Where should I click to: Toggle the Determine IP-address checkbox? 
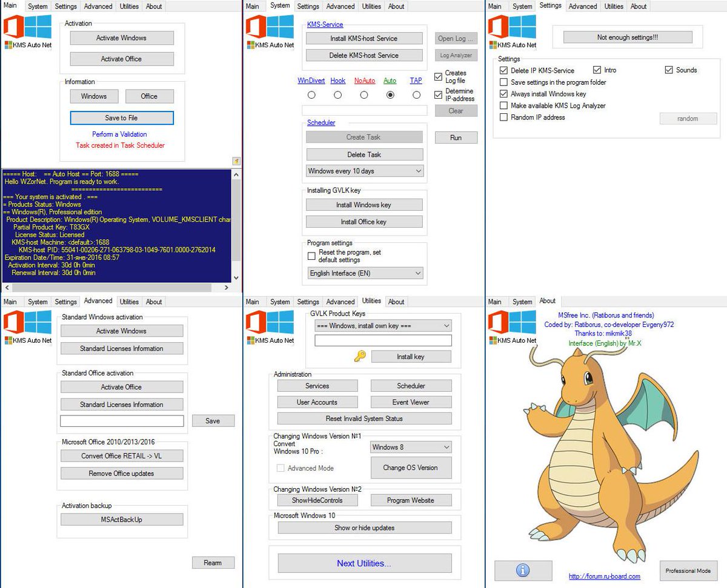(439, 95)
